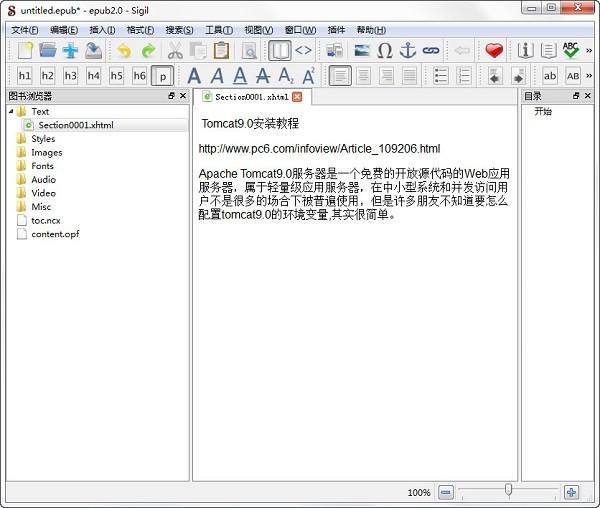
Task: Select Section0001.xhtml in the Book Browser
Action: (76, 125)
